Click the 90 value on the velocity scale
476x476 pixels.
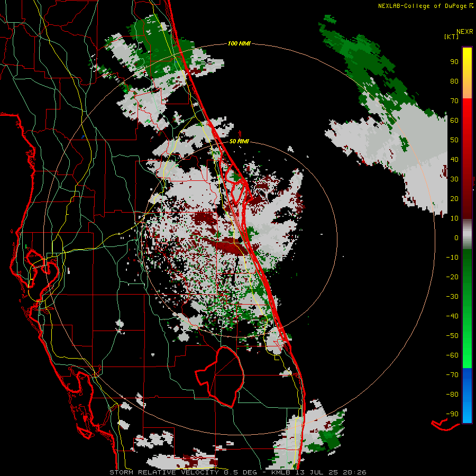(x=454, y=62)
